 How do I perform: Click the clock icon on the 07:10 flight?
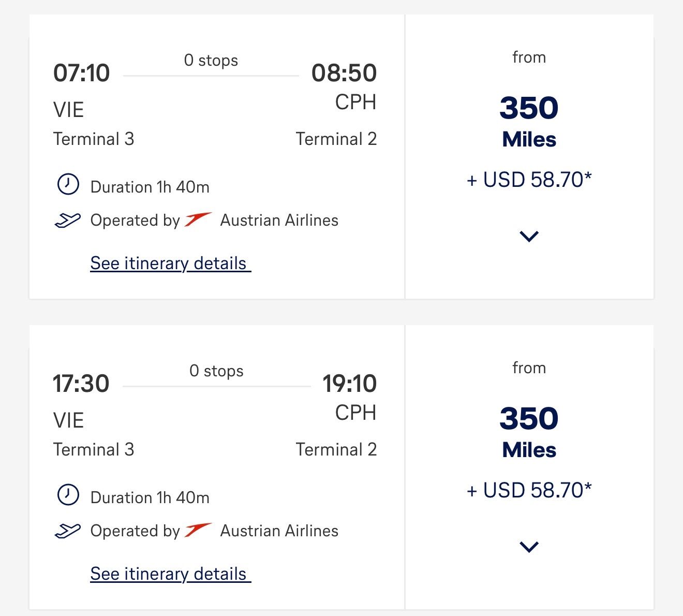[68, 184]
